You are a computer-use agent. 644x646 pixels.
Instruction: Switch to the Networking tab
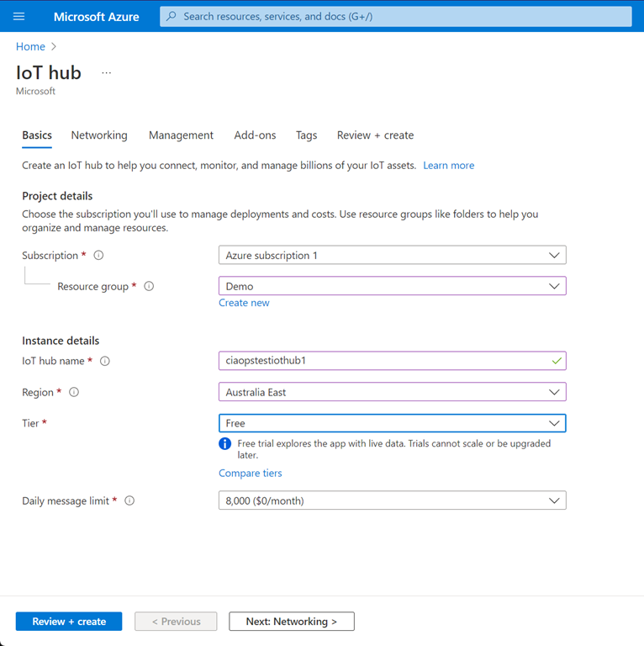pyautogui.click(x=99, y=135)
